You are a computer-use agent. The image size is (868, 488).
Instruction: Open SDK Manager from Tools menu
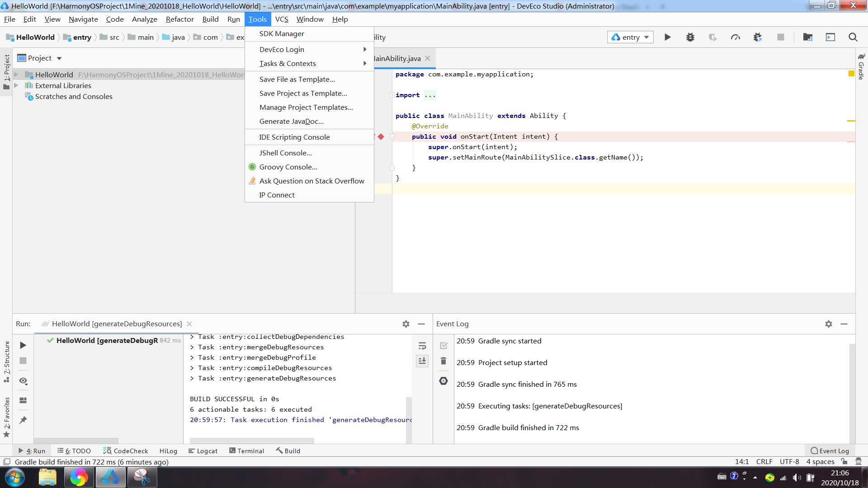309,34
